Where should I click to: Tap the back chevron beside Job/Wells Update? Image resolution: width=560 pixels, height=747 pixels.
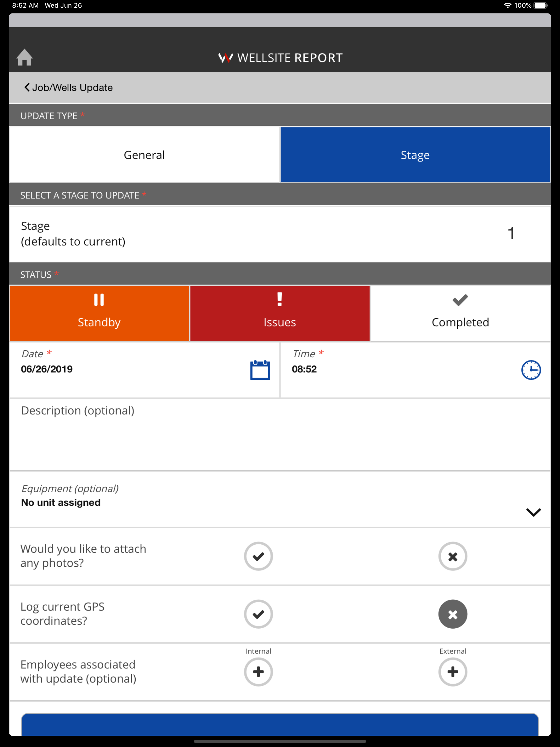click(27, 87)
